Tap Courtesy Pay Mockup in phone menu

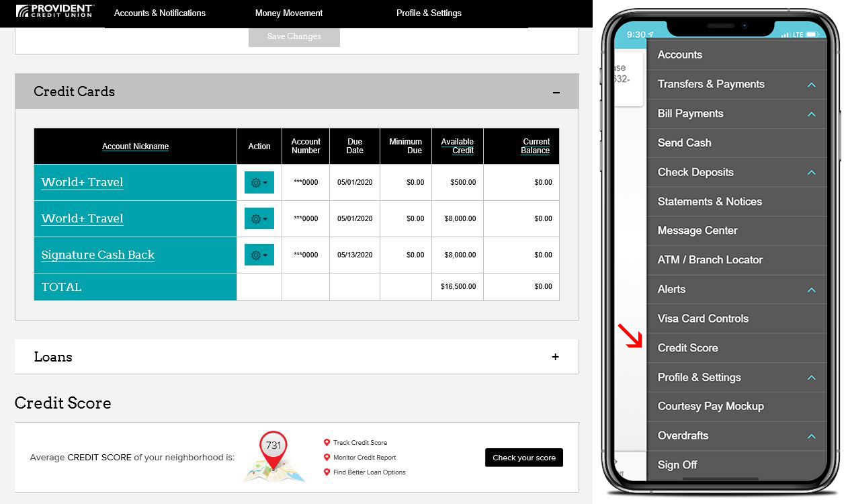click(710, 406)
